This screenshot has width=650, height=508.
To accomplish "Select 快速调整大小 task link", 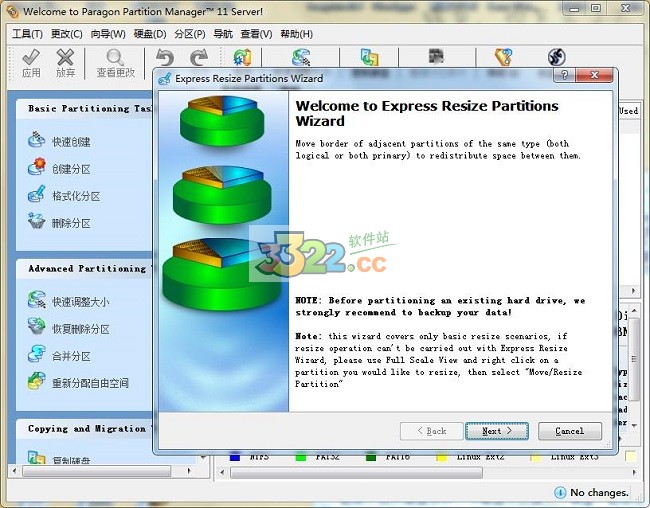I will [80, 302].
